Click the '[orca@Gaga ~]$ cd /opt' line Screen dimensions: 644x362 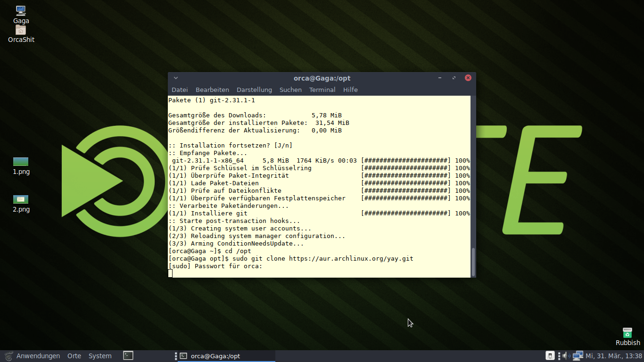point(210,251)
